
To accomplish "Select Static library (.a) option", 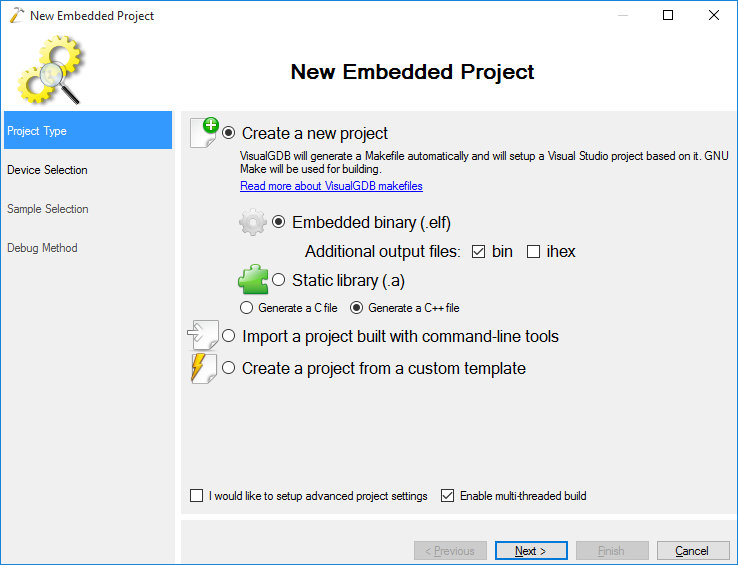I will [279, 281].
